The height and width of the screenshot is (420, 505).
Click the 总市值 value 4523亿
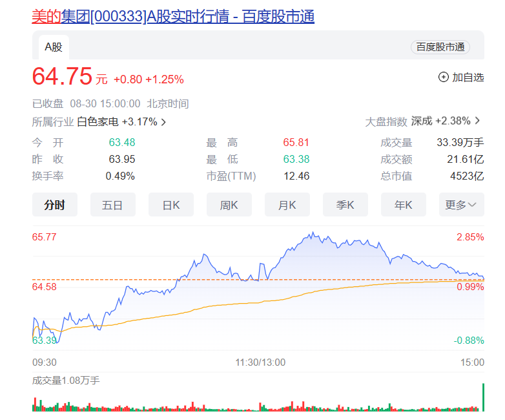click(467, 176)
